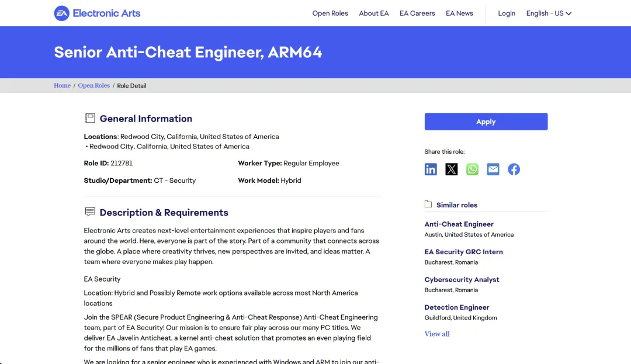The image size is (631, 364).
Task: Share role on LinkedIn
Action: (431, 169)
